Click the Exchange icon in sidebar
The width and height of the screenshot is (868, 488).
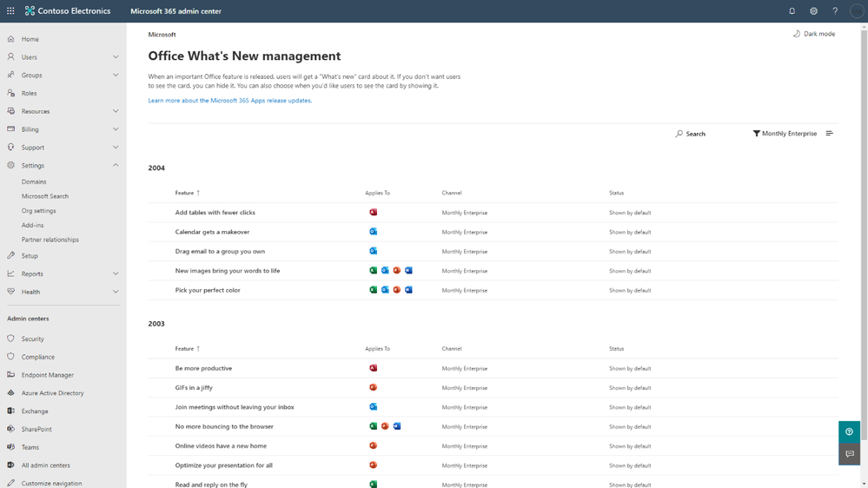11,411
